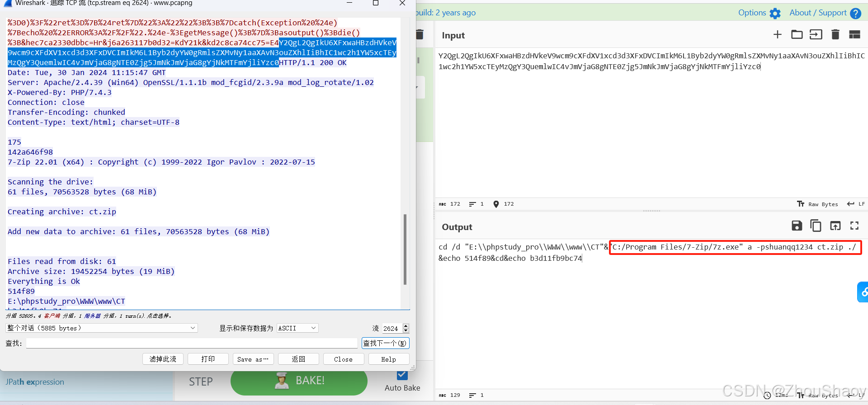Maximise the output pane icon
This screenshot has width=868, height=405.
tap(854, 226)
